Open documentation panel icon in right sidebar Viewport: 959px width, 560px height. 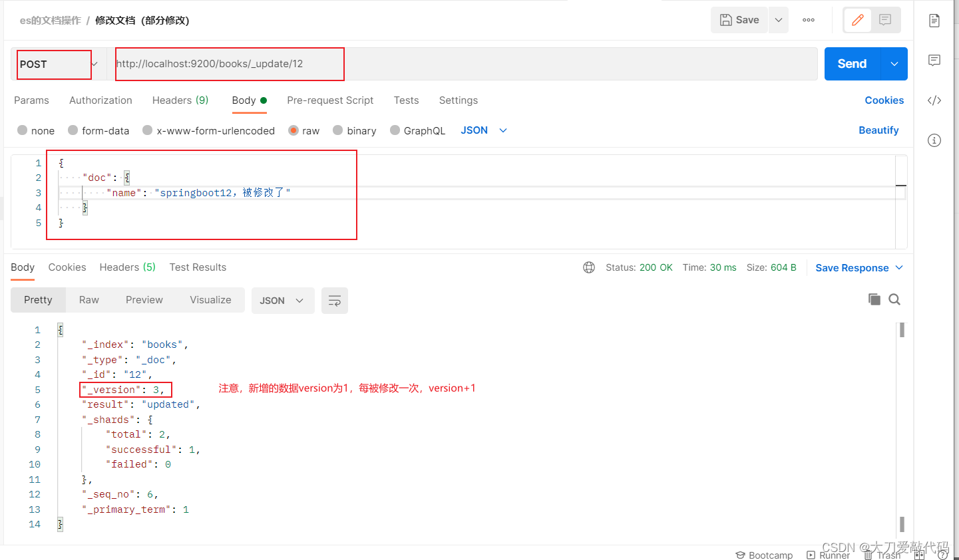pos(934,21)
